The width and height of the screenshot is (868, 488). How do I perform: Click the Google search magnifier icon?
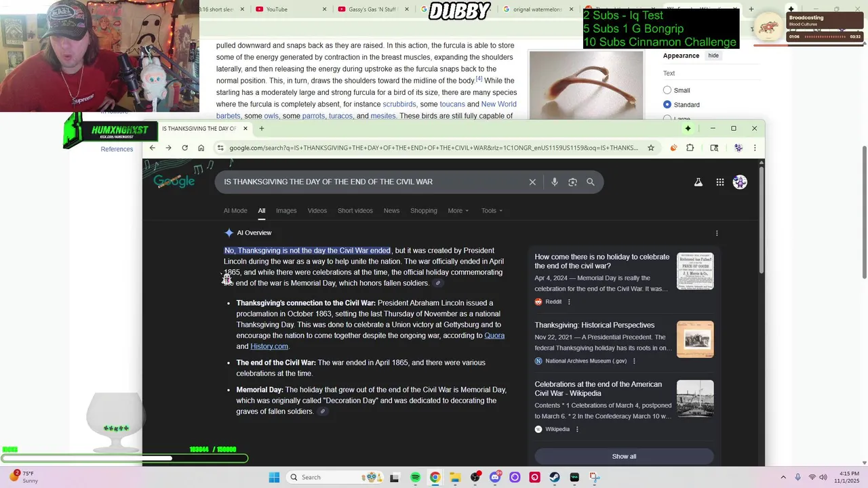pyautogui.click(x=591, y=182)
